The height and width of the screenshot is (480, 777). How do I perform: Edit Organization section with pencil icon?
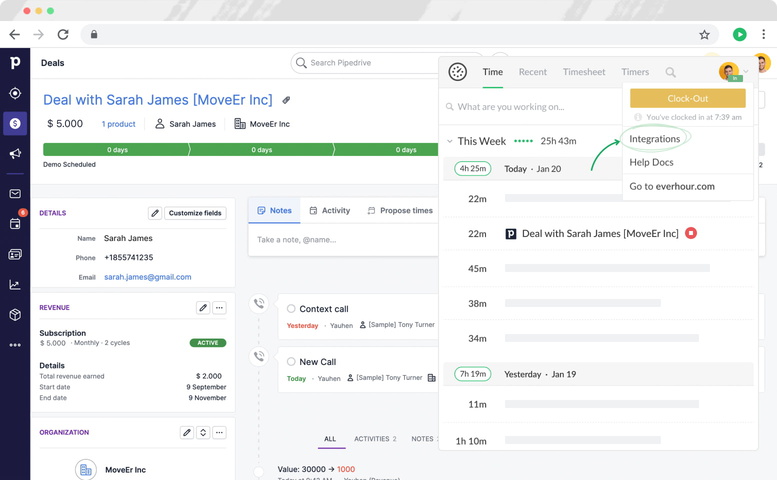(187, 432)
